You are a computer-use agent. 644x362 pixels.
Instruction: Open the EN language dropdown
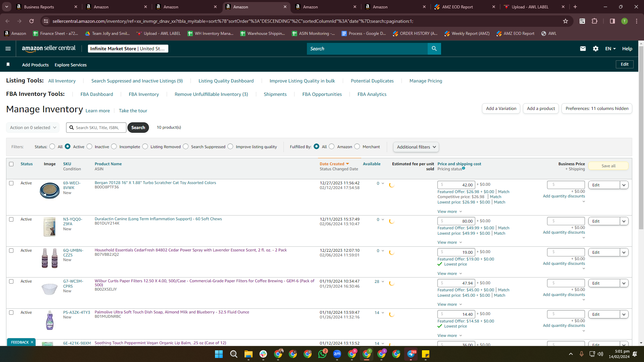[610, 49]
